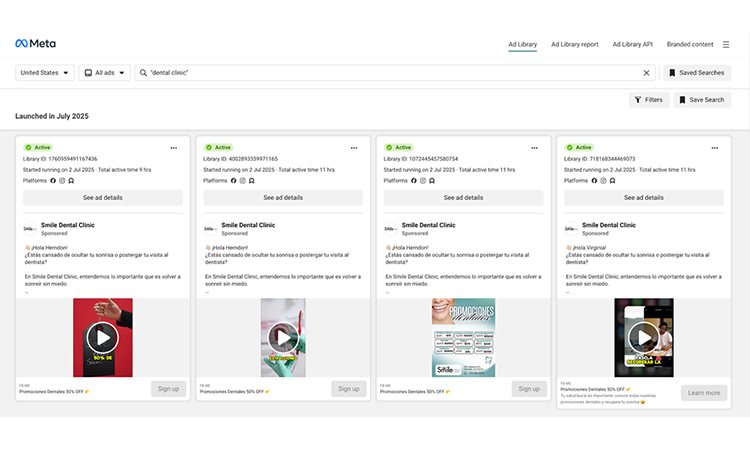Click Instagram platform icon on ad 1760959491167436
The width and height of the screenshot is (750, 450).
click(62, 181)
